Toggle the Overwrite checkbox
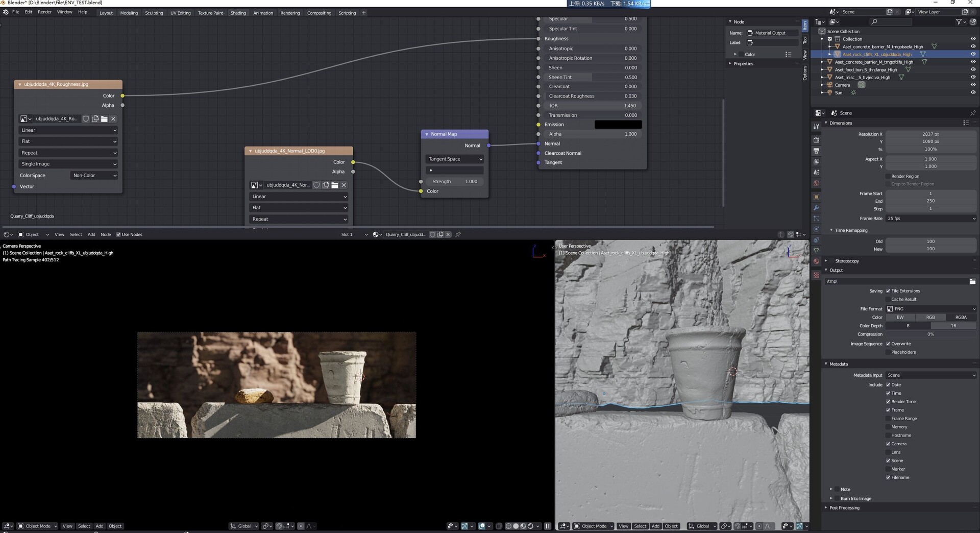 click(x=888, y=344)
